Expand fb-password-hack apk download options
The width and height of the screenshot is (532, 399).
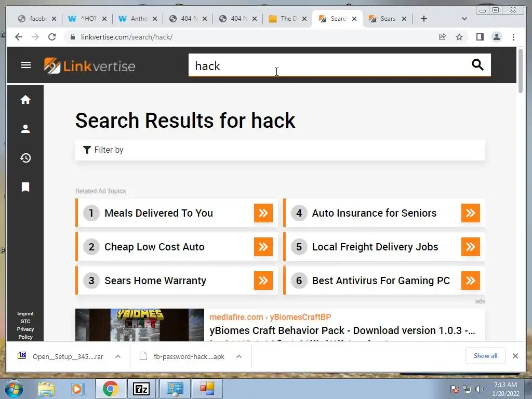(x=239, y=356)
